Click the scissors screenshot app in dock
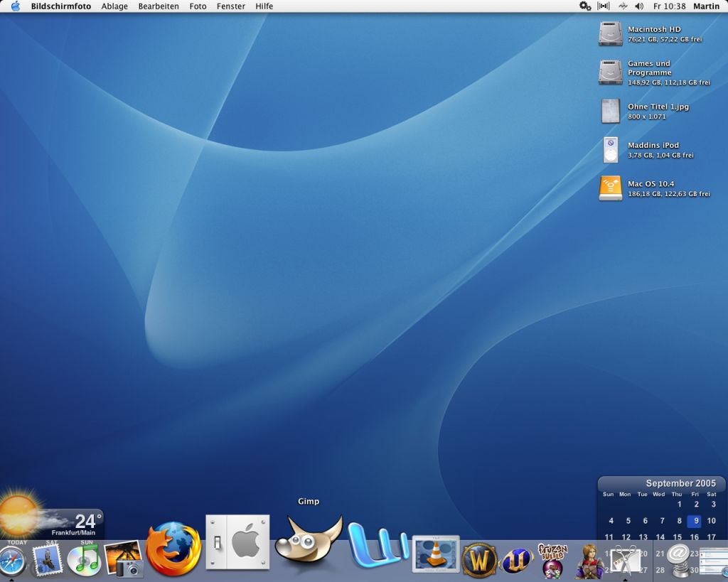 click(x=624, y=561)
